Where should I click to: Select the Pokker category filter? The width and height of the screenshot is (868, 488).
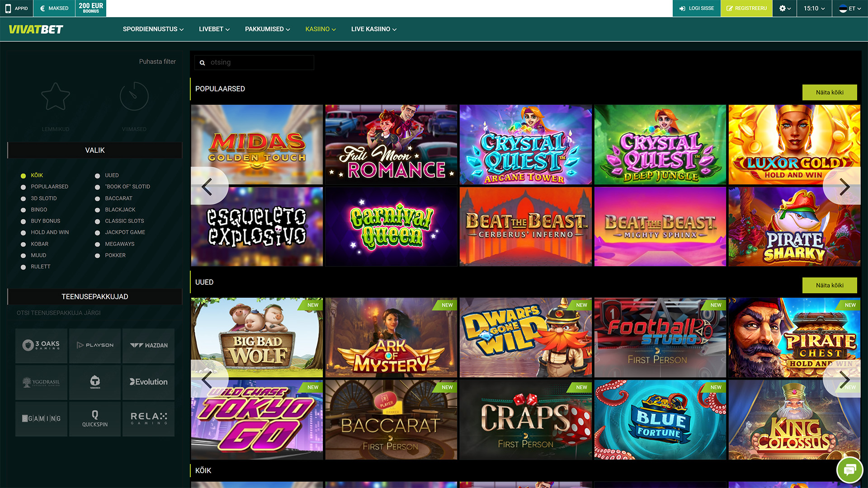point(110,255)
